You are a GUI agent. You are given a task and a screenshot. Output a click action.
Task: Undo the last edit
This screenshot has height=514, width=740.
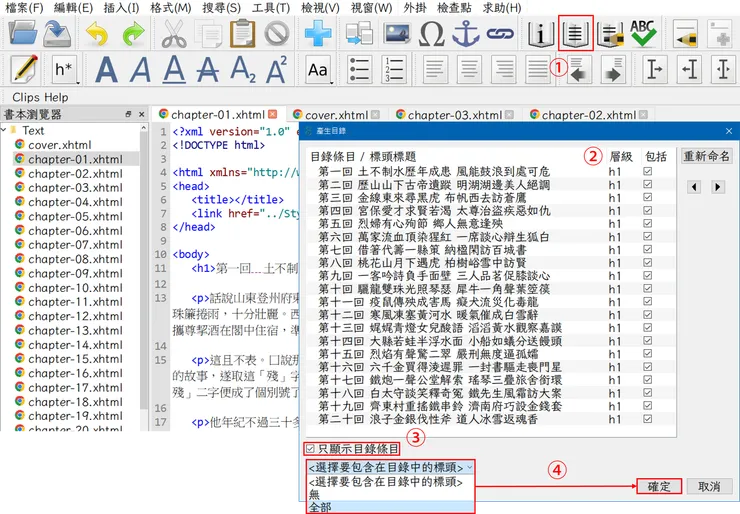(97, 34)
